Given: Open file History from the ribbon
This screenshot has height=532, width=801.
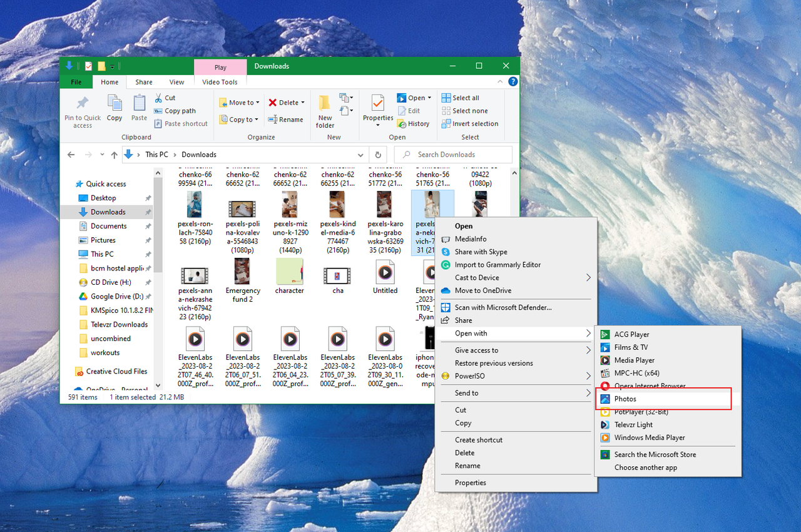Looking at the screenshot, I should (x=413, y=123).
